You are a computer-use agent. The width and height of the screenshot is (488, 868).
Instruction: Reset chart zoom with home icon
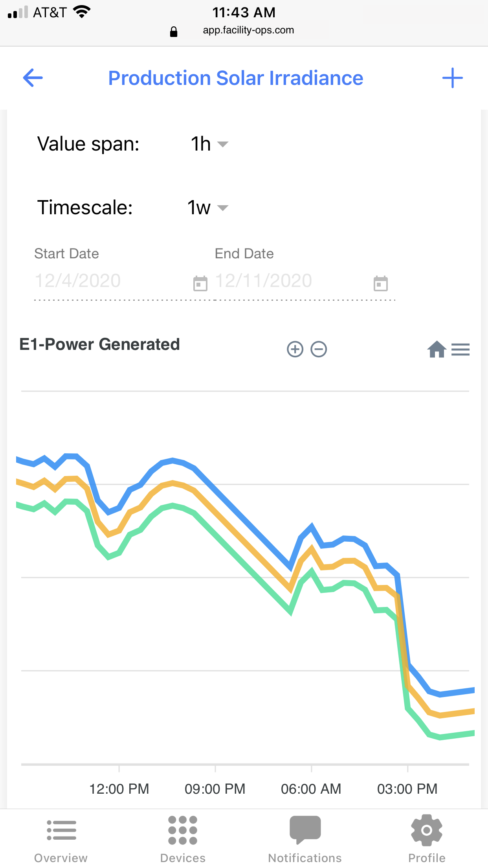437,349
